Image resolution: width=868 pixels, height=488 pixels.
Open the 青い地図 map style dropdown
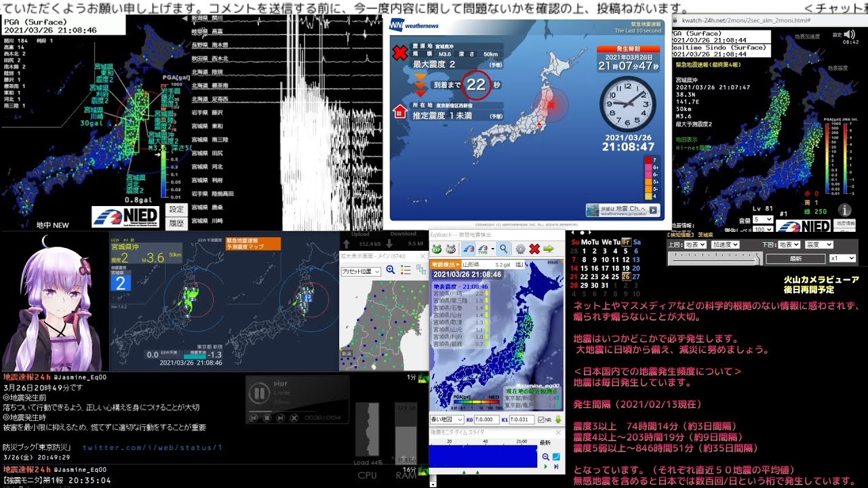point(444,420)
